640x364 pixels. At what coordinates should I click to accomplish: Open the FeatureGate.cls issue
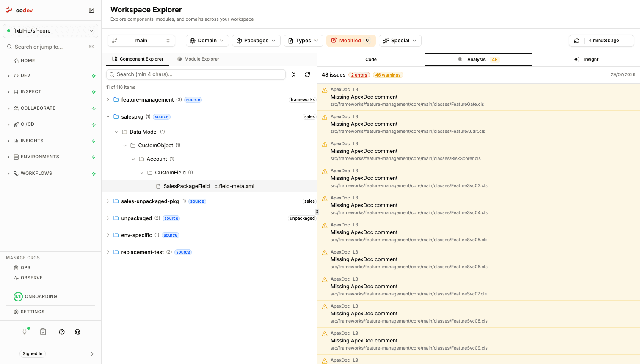[x=478, y=97]
